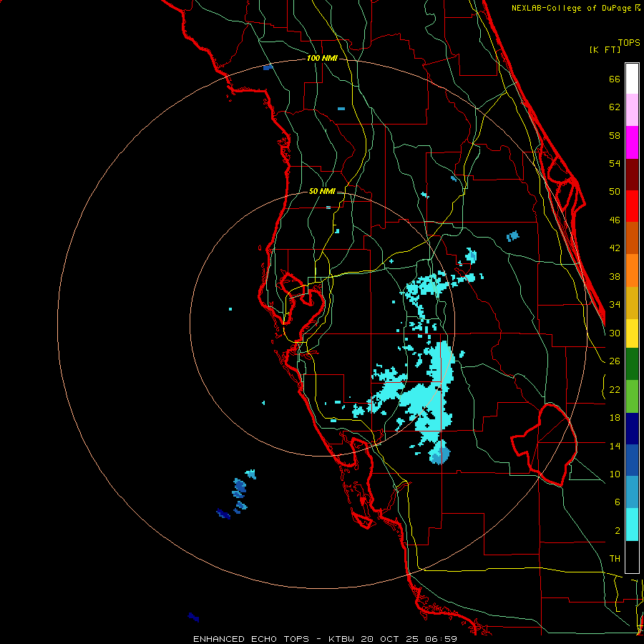
Task: Click the '[K FT]' units label
Action: pos(605,50)
